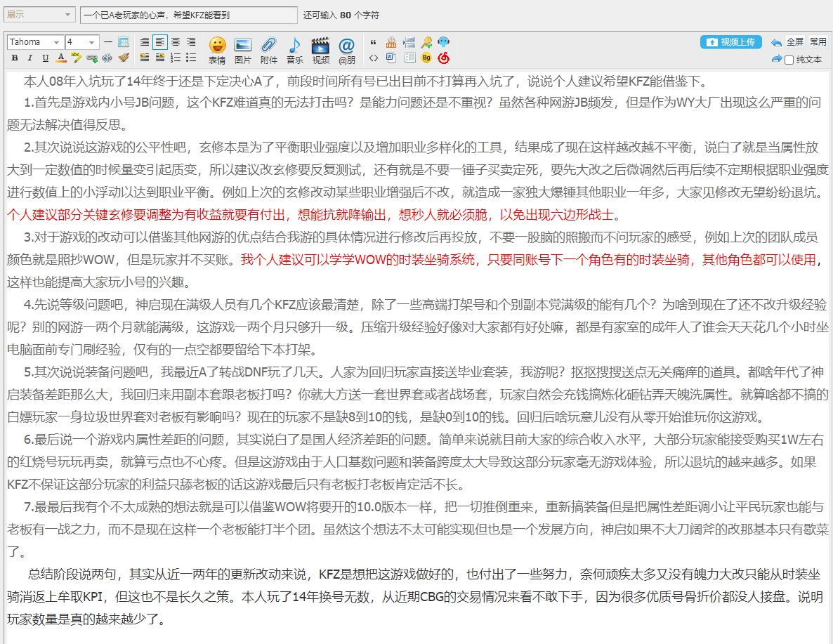Click the first line 本人08年入坑

click(x=365, y=81)
